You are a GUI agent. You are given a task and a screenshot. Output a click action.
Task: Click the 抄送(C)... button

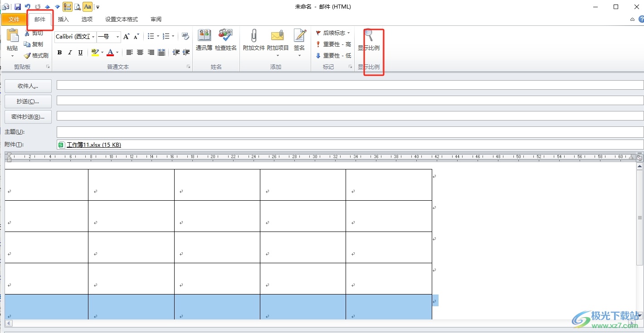tap(28, 101)
